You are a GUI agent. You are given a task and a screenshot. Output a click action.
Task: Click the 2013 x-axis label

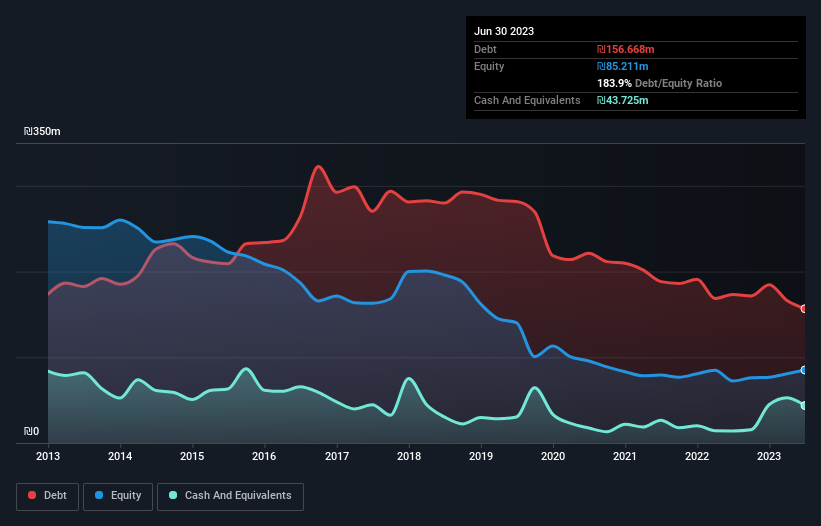pyautogui.click(x=48, y=456)
